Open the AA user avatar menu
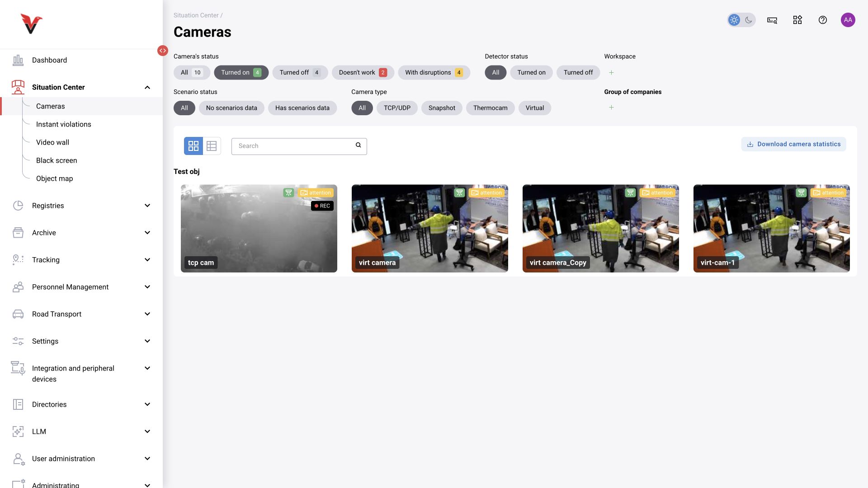The image size is (868, 488). [x=848, y=20]
